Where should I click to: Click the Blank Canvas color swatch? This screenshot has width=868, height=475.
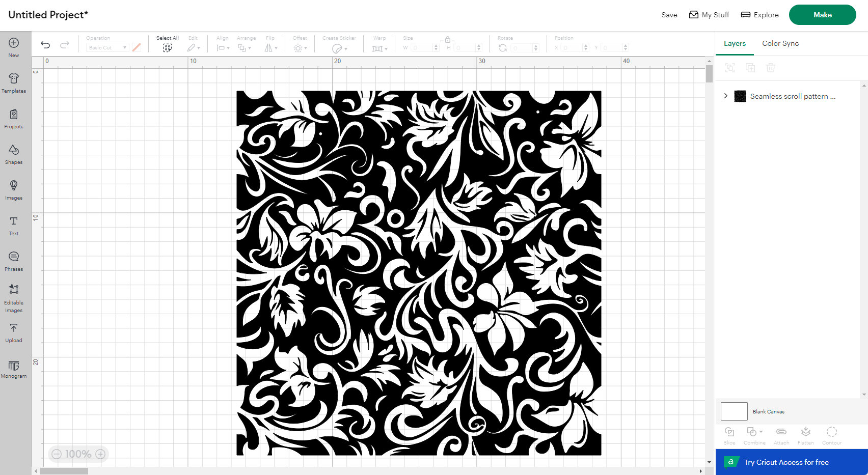click(x=734, y=411)
